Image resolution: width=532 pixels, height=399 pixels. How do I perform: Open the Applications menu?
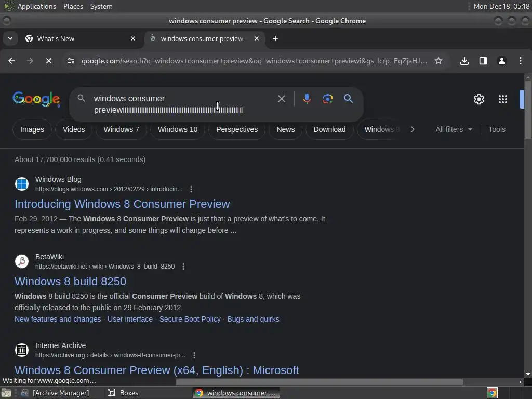(37, 6)
